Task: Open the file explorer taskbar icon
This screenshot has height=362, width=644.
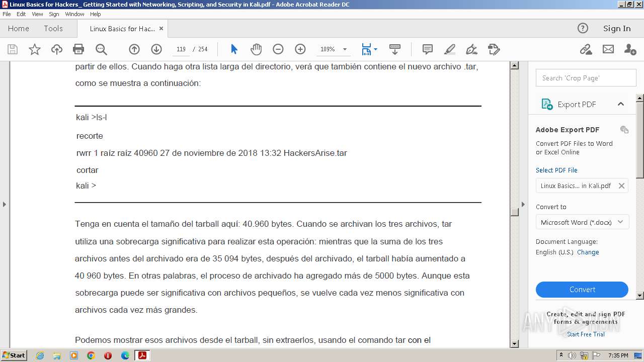Action: point(57,355)
